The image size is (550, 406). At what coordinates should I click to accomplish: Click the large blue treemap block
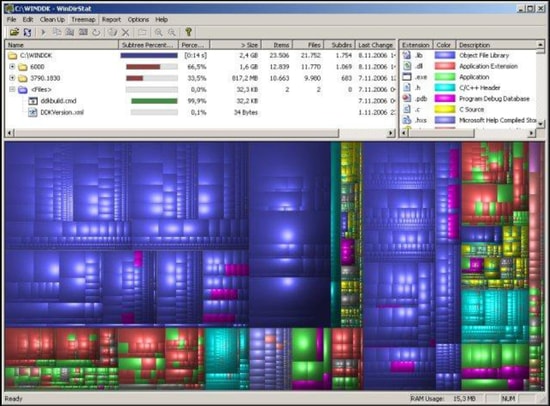pos(289,234)
